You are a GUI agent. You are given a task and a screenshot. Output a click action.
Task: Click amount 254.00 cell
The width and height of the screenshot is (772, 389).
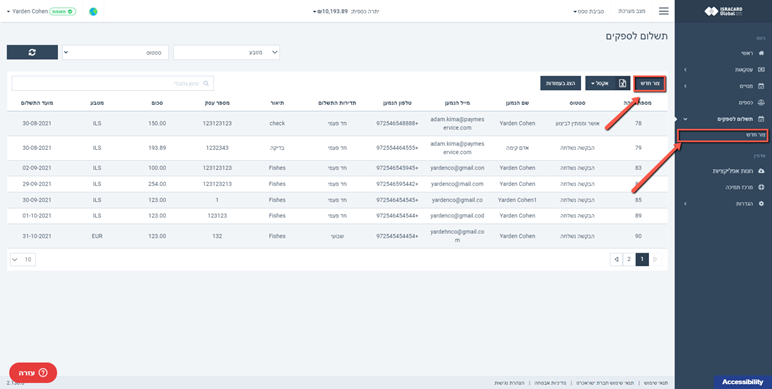[x=157, y=184]
